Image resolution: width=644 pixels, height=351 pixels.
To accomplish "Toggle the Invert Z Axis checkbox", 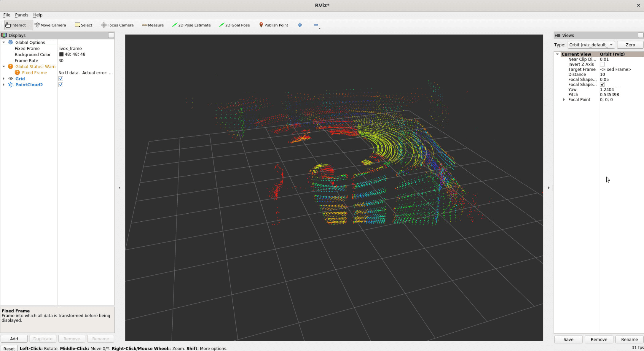I will 602,64.
